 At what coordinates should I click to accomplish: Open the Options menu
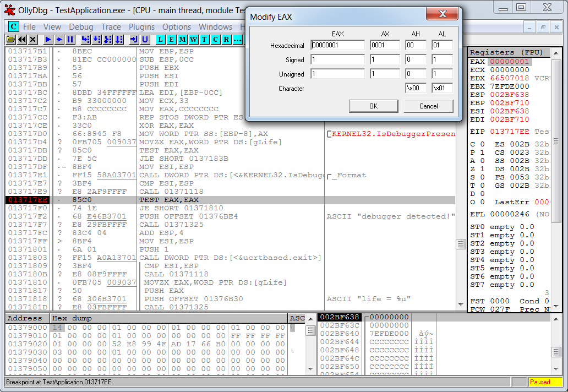(x=177, y=26)
